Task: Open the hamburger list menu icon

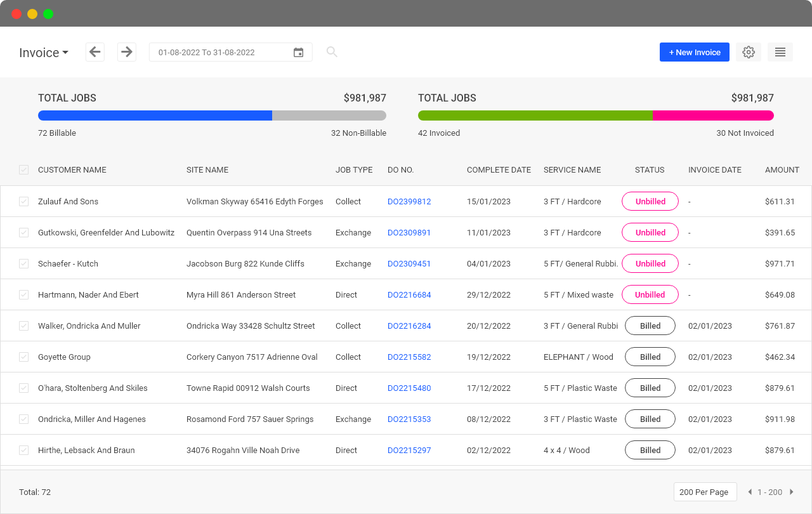Action: (780, 52)
